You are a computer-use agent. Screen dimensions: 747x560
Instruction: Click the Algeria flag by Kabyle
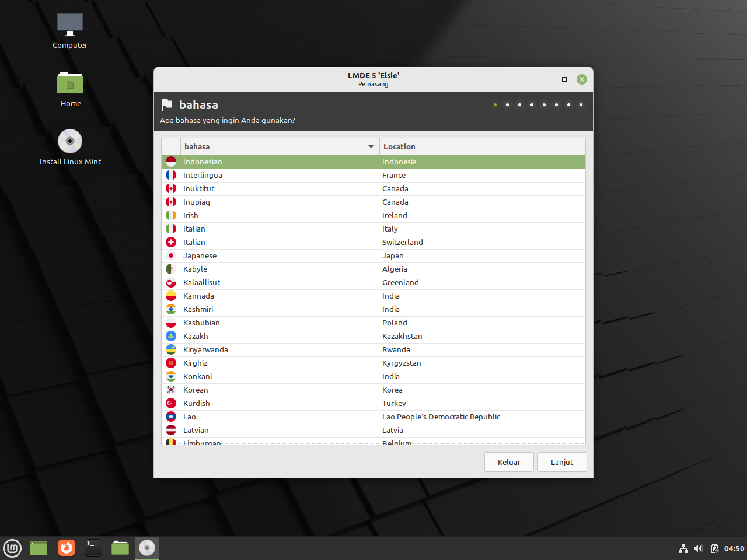(171, 269)
